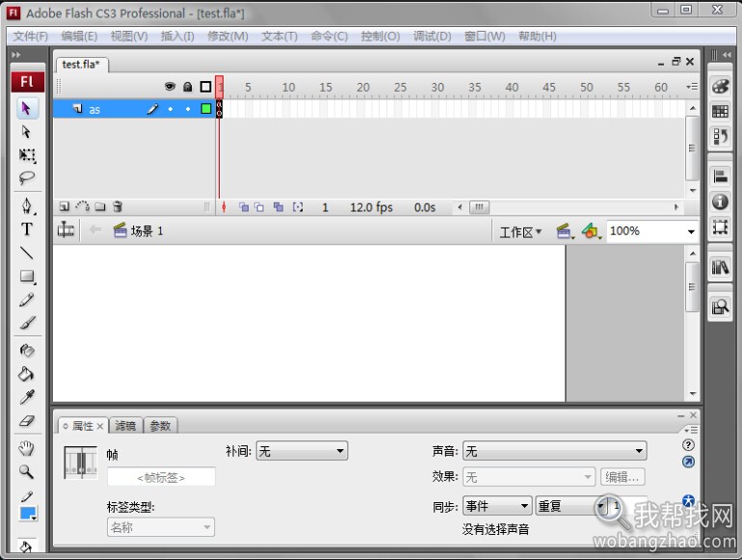The height and width of the screenshot is (560, 742).
Task: Open the Swatches panel grid icon
Action: pos(720,112)
